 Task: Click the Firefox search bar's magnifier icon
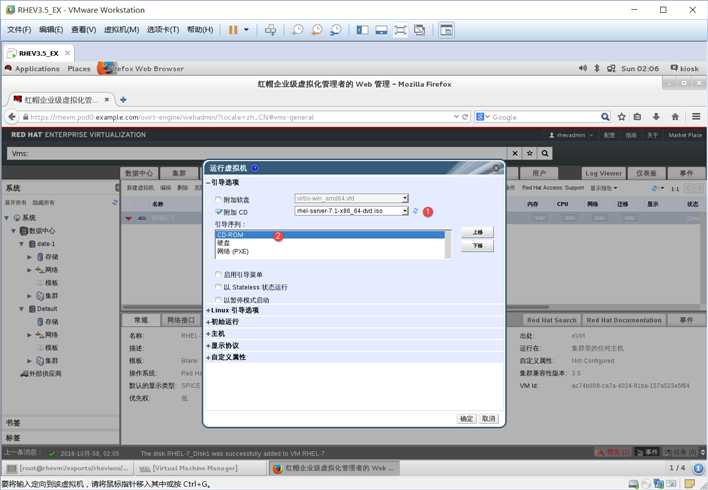(605, 117)
